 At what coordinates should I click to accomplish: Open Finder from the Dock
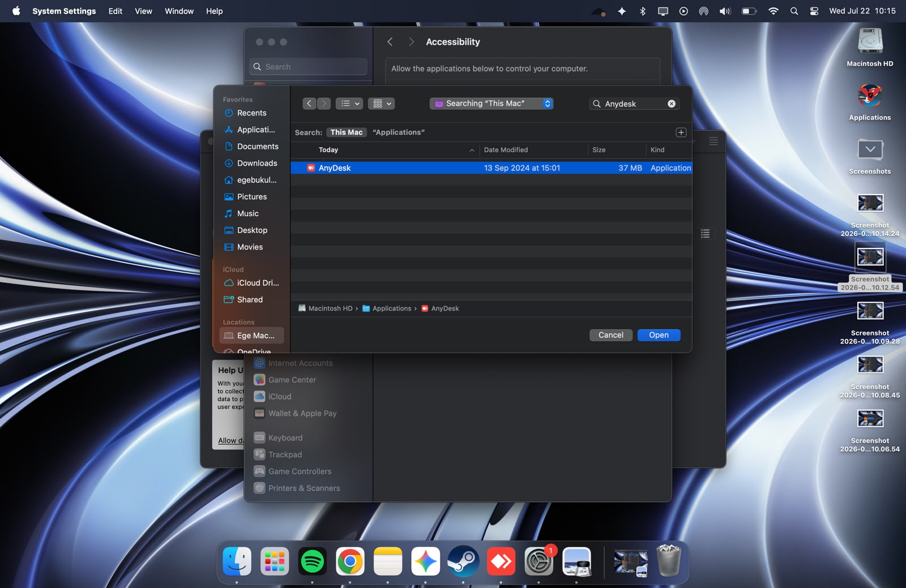[x=237, y=561]
